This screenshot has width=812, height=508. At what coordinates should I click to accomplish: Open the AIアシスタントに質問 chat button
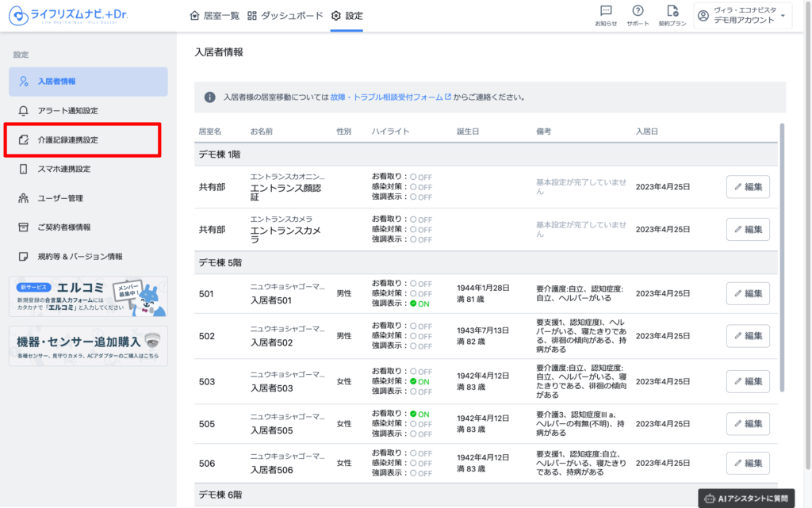746,498
